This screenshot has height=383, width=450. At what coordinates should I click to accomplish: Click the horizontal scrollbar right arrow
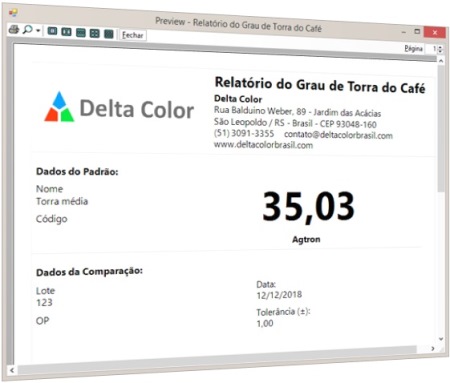click(433, 349)
